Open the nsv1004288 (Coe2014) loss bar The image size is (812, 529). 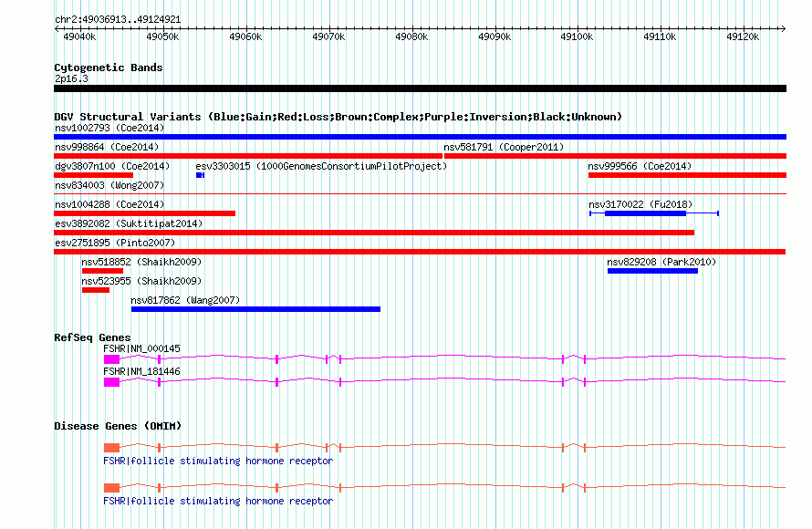tap(144, 213)
